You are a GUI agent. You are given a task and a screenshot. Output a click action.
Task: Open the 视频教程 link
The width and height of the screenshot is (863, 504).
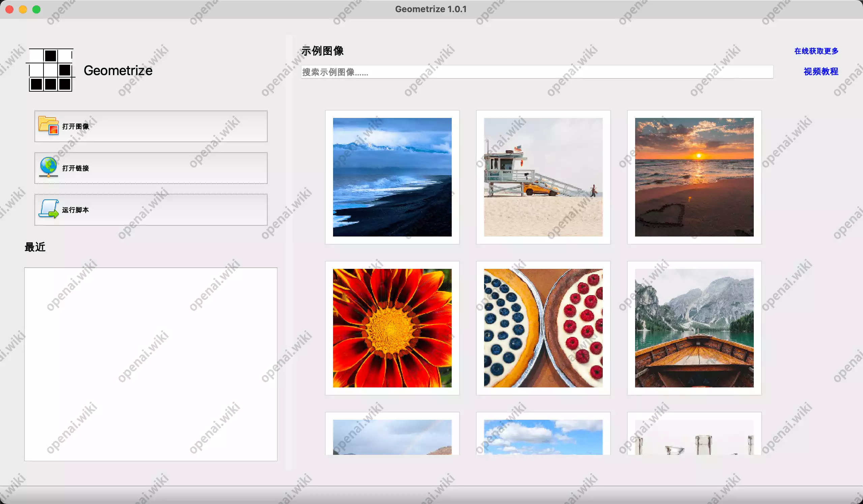click(x=821, y=71)
